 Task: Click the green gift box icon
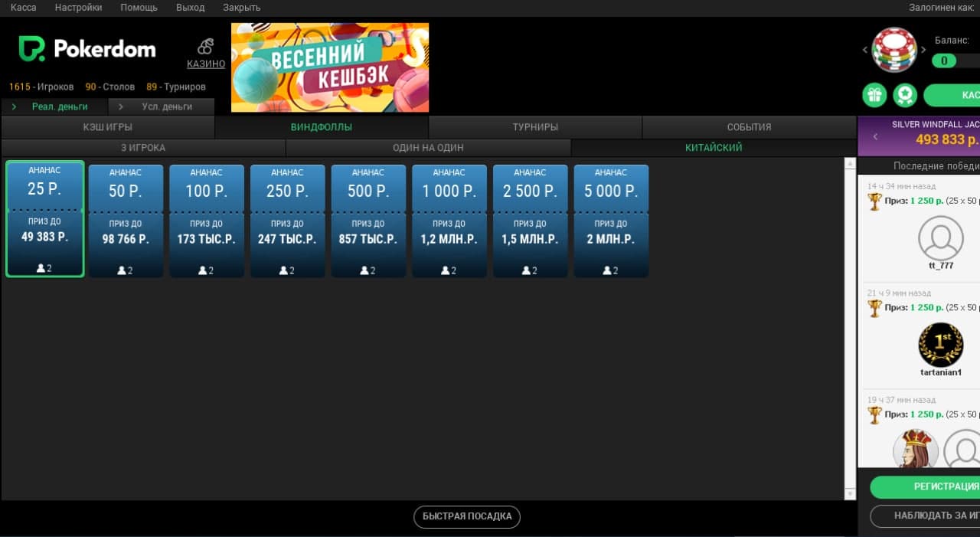tap(874, 95)
